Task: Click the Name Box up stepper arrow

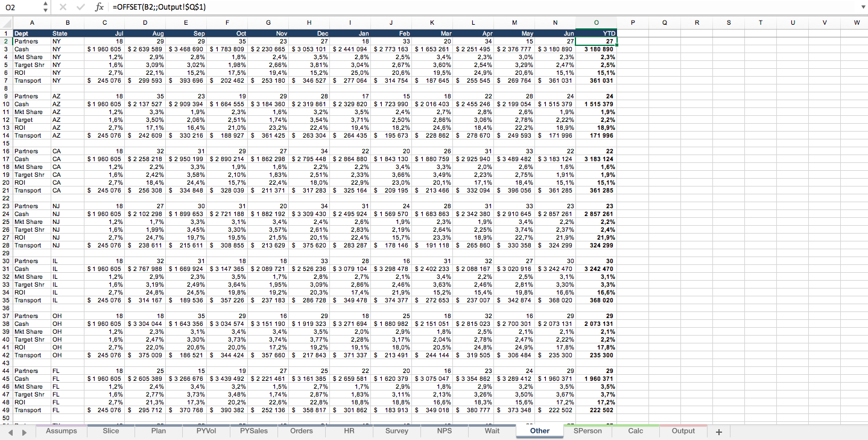Action: 45,4
